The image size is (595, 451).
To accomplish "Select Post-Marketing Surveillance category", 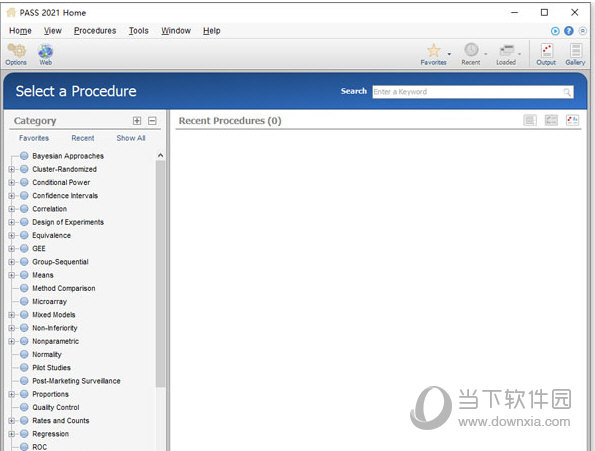I will pos(76,381).
